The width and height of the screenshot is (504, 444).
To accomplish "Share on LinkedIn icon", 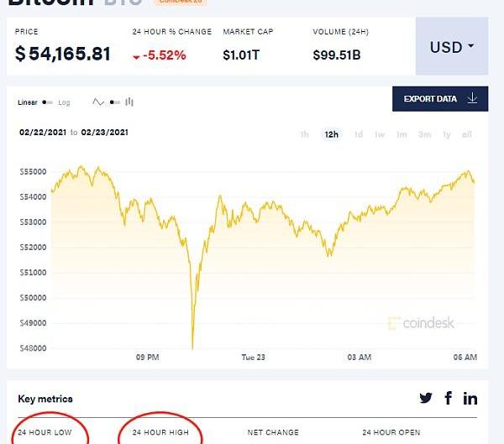I will (x=470, y=398).
